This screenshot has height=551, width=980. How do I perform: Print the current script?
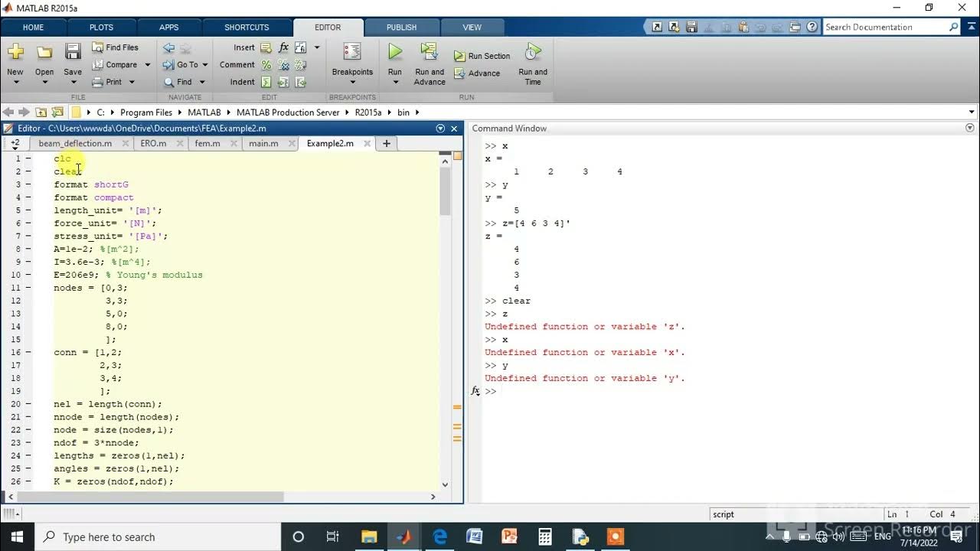pos(107,82)
